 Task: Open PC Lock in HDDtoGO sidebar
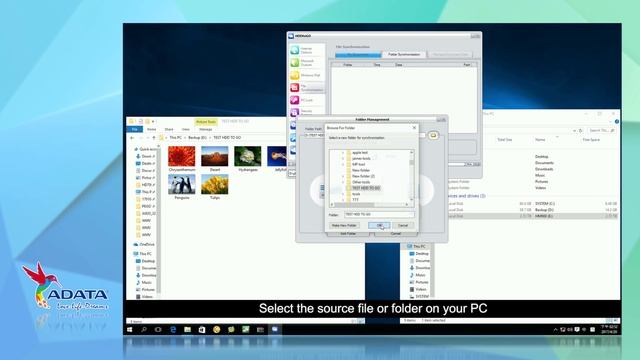(307, 100)
